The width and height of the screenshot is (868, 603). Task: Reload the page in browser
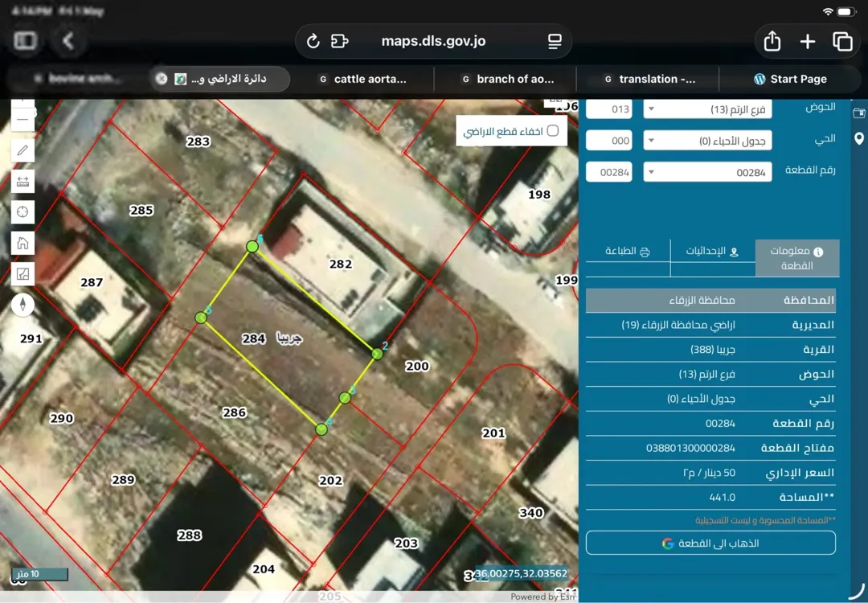pyautogui.click(x=313, y=41)
